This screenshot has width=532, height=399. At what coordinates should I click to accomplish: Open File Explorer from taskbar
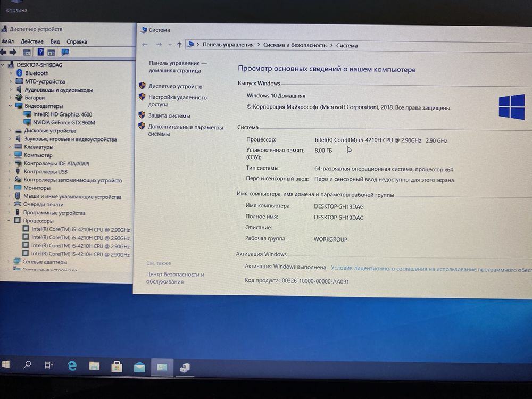coord(94,366)
